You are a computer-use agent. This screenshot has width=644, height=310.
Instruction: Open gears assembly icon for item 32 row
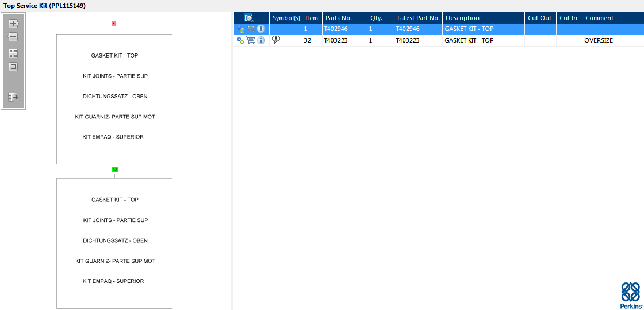pyautogui.click(x=241, y=40)
